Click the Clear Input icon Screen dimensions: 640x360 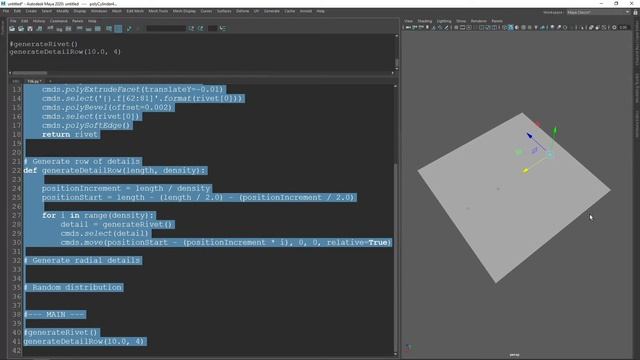coord(59,29)
